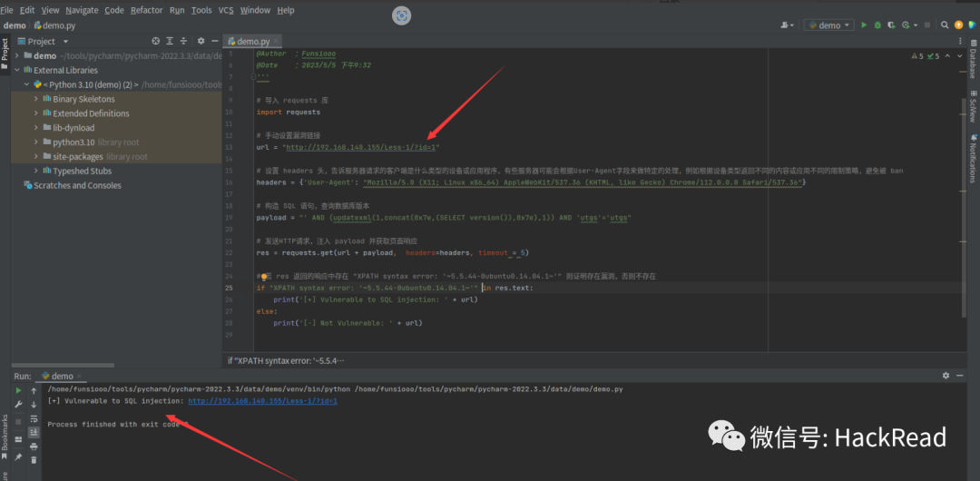Select the demo.py editor tab
This screenshot has width=980, height=481.
253,41
